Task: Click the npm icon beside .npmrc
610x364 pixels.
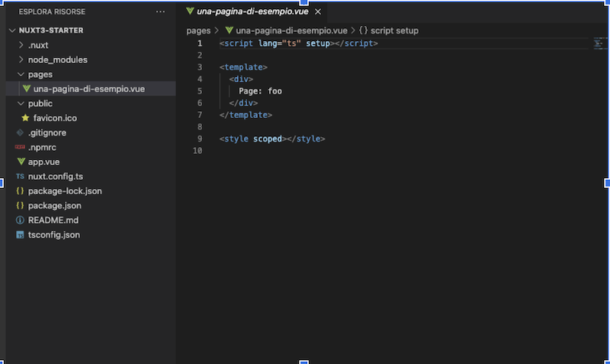Action: coord(20,147)
